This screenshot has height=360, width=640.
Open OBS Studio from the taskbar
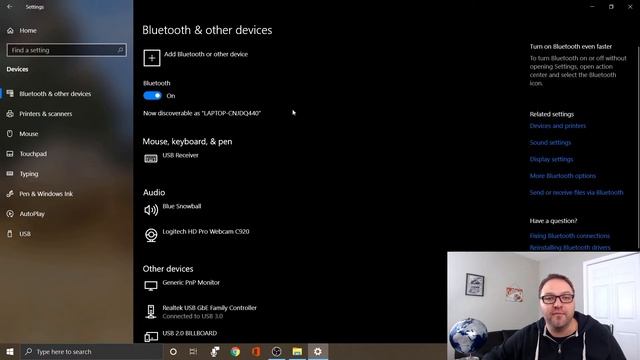point(276,352)
